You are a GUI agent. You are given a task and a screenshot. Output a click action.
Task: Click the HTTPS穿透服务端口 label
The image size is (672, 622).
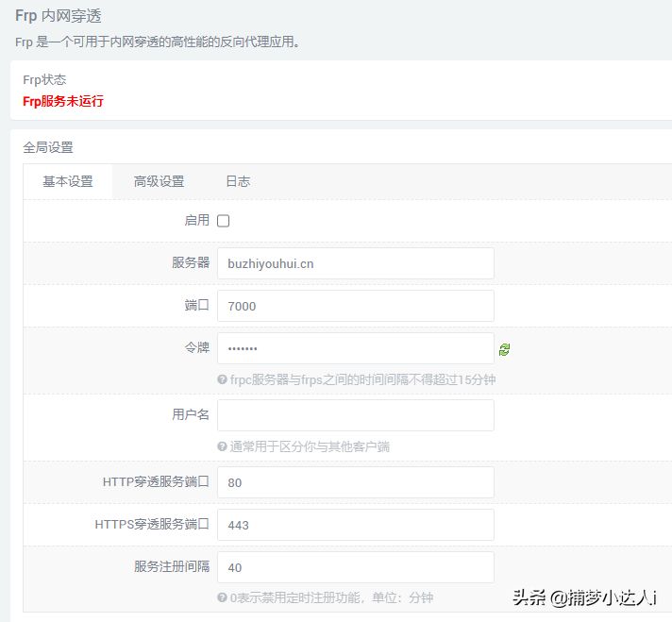point(152,524)
